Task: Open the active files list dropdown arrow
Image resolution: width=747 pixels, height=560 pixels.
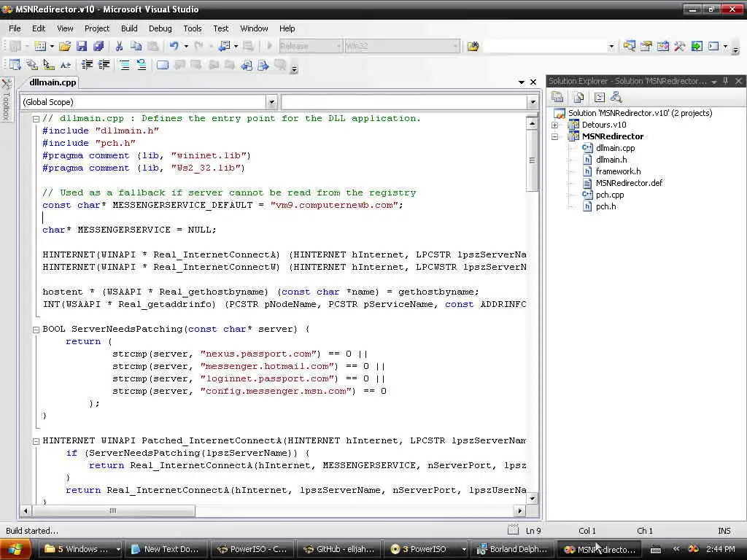Action: (x=522, y=82)
